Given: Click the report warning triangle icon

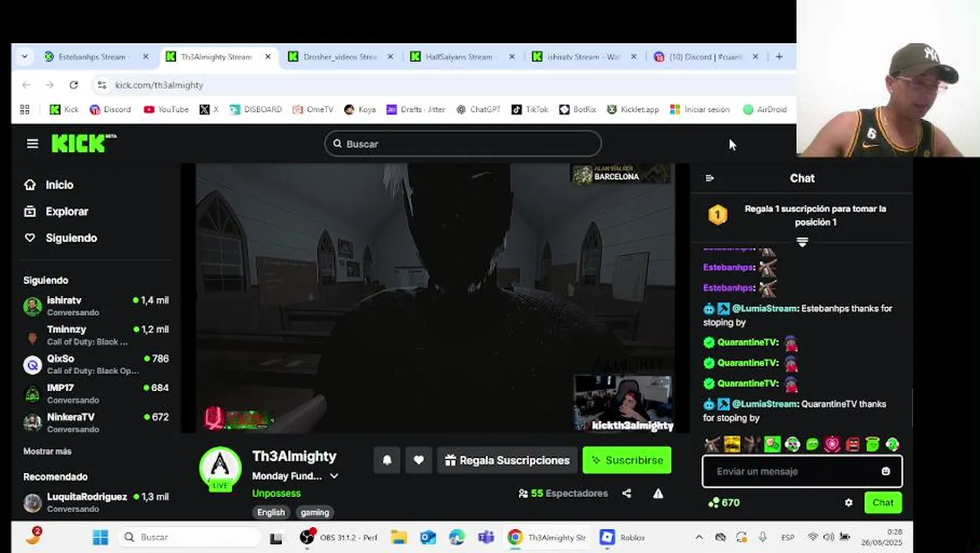Looking at the screenshot, I should click(x=658, y=493).
